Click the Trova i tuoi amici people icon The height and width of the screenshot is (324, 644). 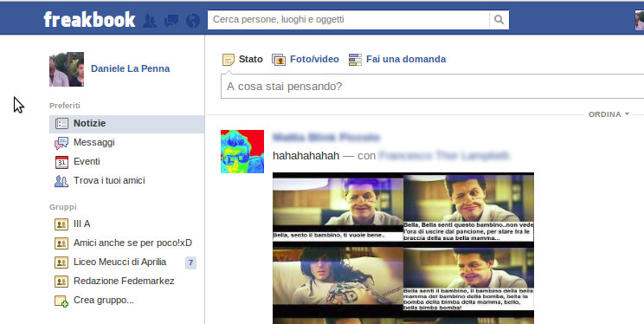click(61, 181)
